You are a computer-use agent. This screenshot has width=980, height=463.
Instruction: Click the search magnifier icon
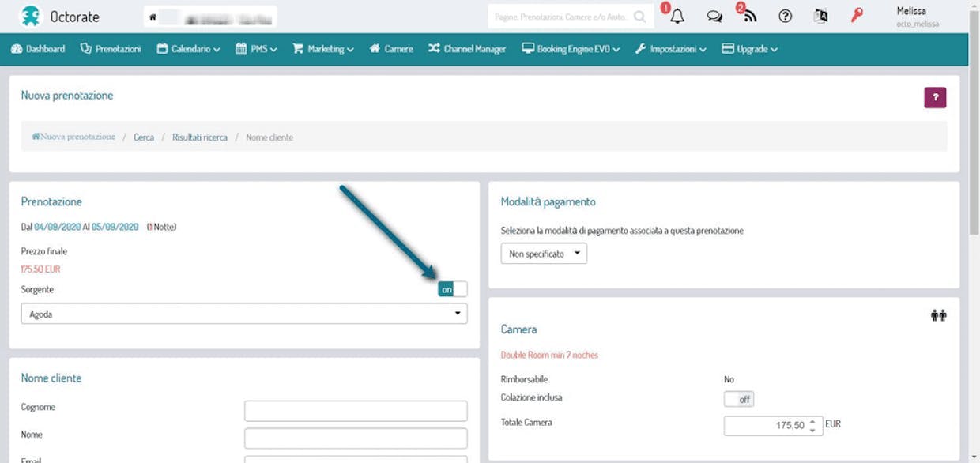(640, 17)
